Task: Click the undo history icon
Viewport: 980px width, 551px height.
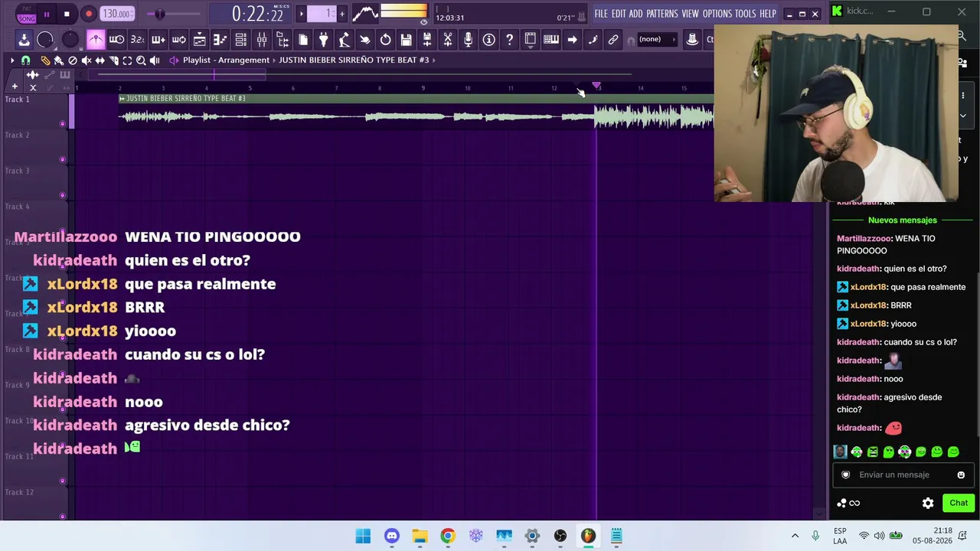Action: tap(385, 40)
